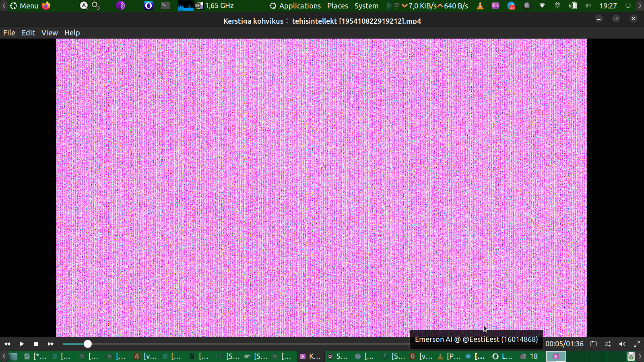Open the battery power indicator

(x=573, y=6)
